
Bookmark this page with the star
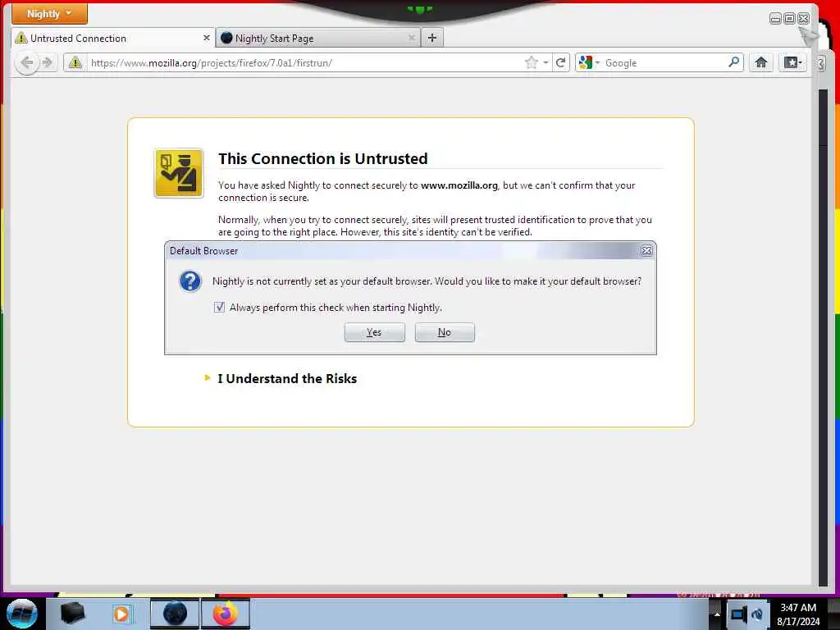tap(531, 62)
